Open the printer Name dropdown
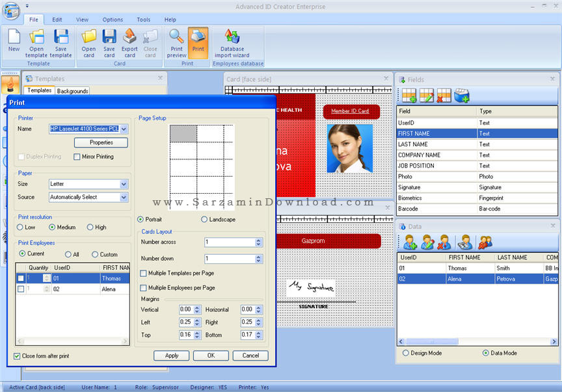 124,129
